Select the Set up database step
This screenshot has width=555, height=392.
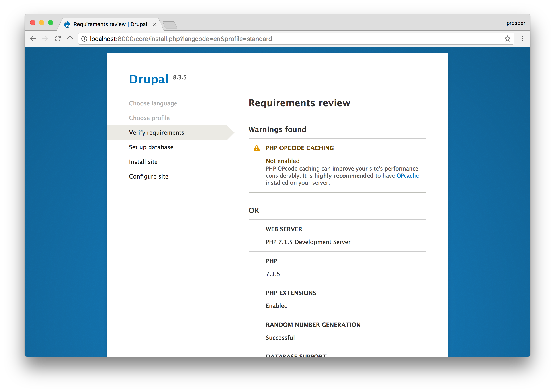(x=151, y=147)
